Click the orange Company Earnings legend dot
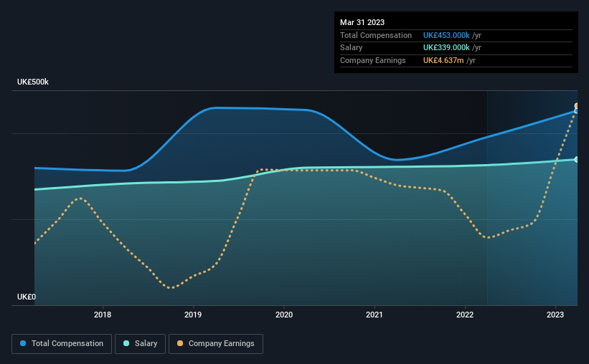 click(x=180, y=343)
